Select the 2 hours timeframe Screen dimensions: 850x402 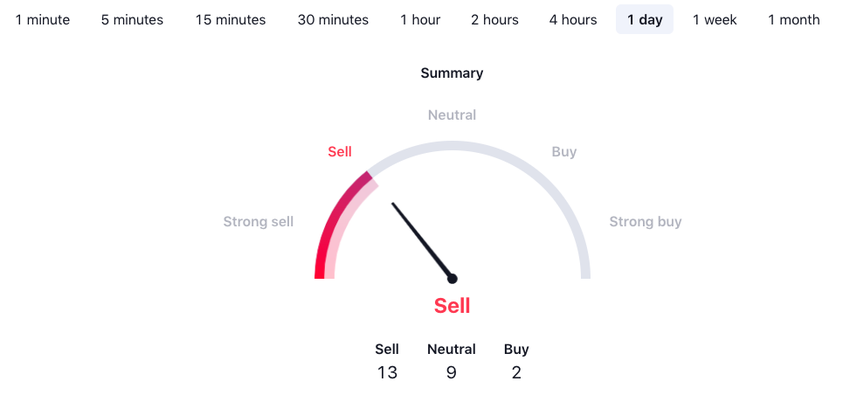click(495, 20)
